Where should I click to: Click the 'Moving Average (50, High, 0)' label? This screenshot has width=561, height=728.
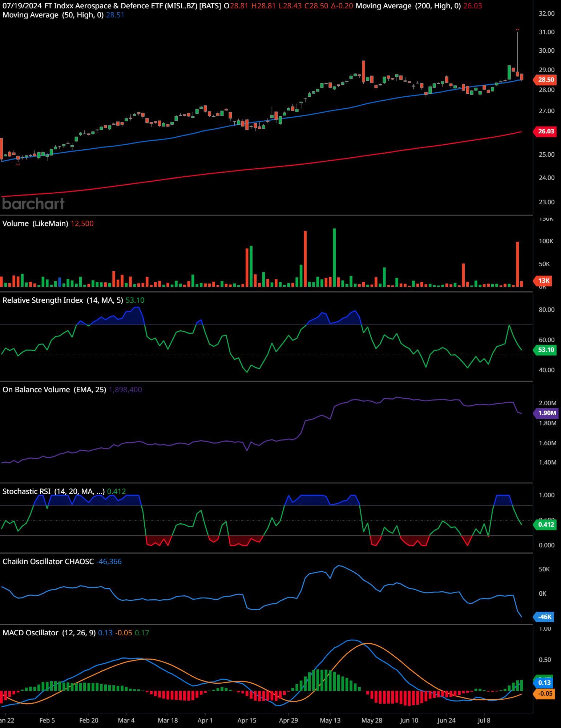click(x=53, y=15)
